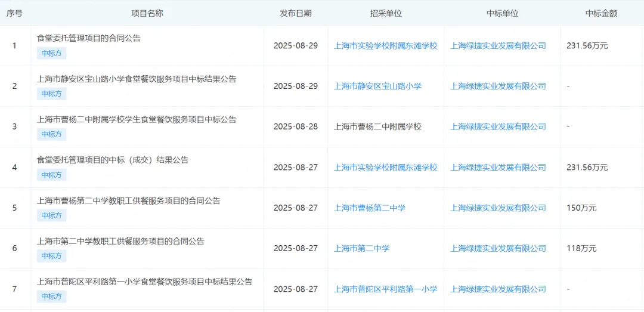Open 上海市曹杨二中附属学校学生食堂餐饮服务项目中标公告

coord(137,119)
